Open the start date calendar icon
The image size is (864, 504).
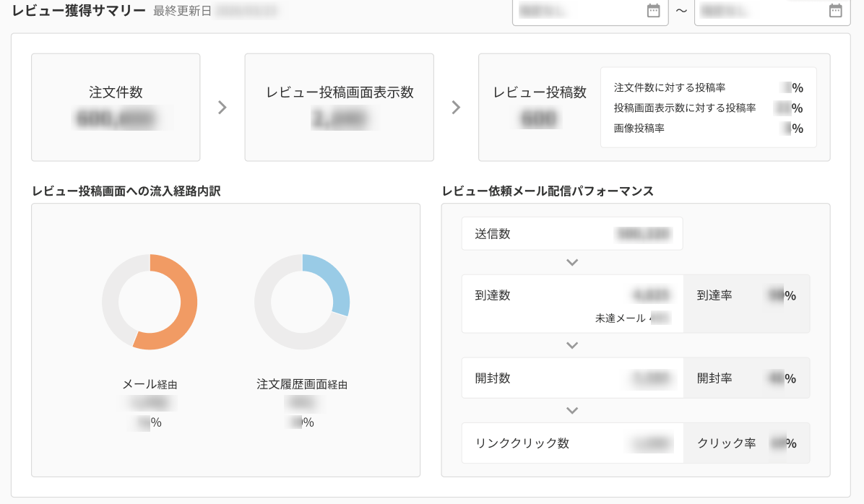click(653, 10)
